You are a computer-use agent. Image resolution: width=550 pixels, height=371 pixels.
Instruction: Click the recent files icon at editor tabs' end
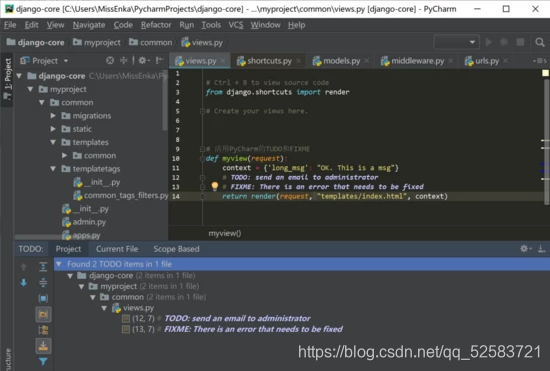click(539, 61)
